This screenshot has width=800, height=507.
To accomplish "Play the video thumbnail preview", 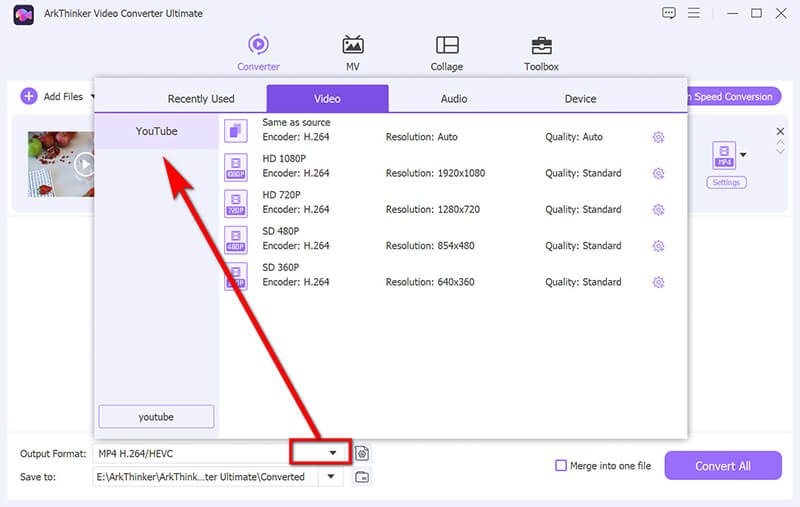I will click(x=85, y=164).
